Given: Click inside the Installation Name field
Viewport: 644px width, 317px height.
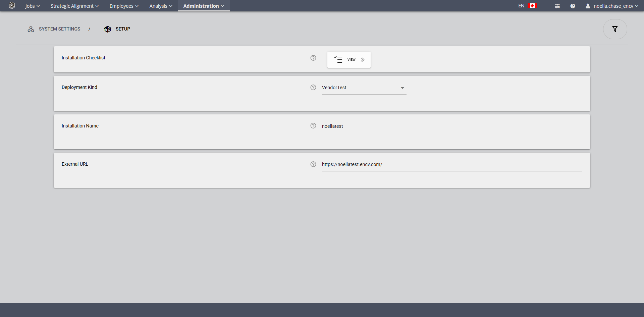Looking at the screenshot, I should (402, 126).
